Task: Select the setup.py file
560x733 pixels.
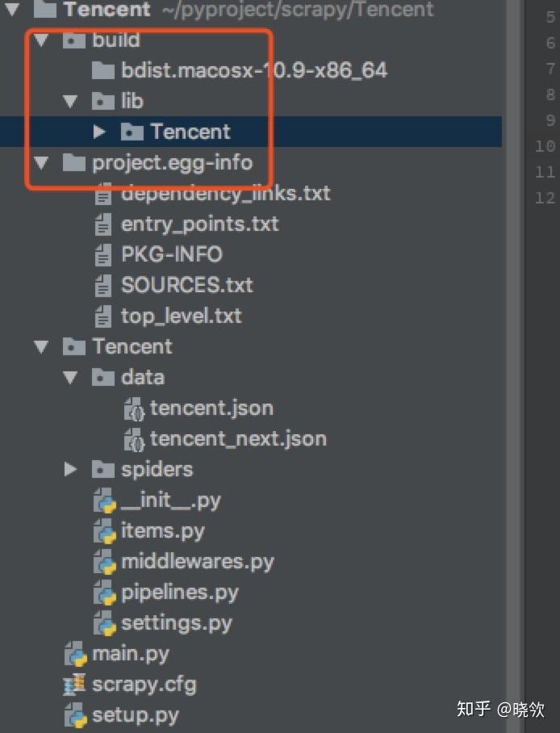Action: point(135,715)
